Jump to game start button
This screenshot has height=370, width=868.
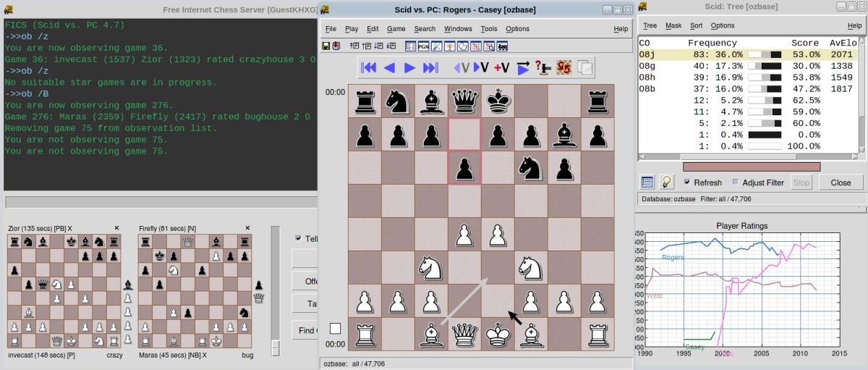369,68
